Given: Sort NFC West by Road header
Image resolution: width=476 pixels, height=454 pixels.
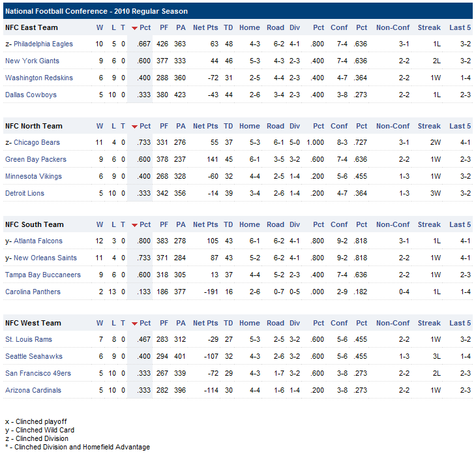Looking at the screenshot, I should [275, 323].
